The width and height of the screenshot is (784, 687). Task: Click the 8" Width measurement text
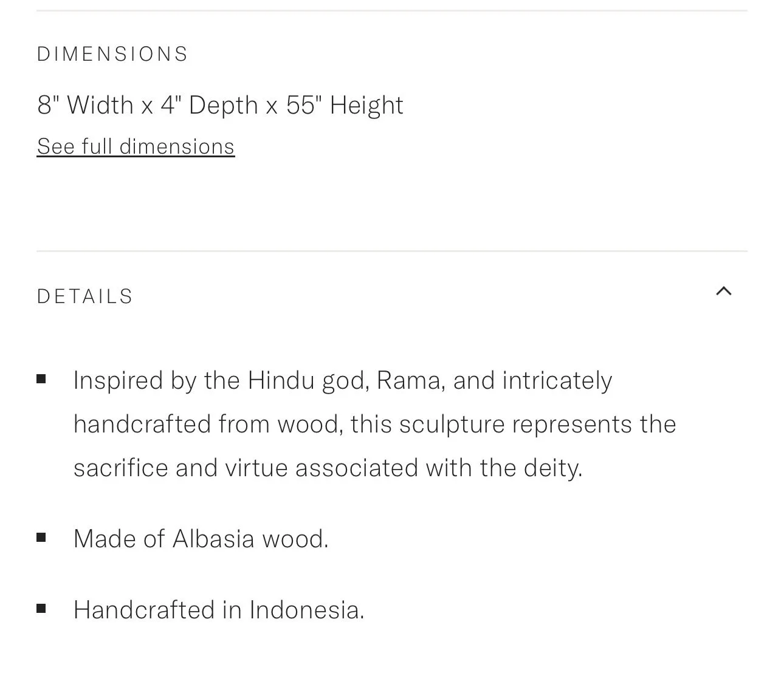(x=85, y=105)
